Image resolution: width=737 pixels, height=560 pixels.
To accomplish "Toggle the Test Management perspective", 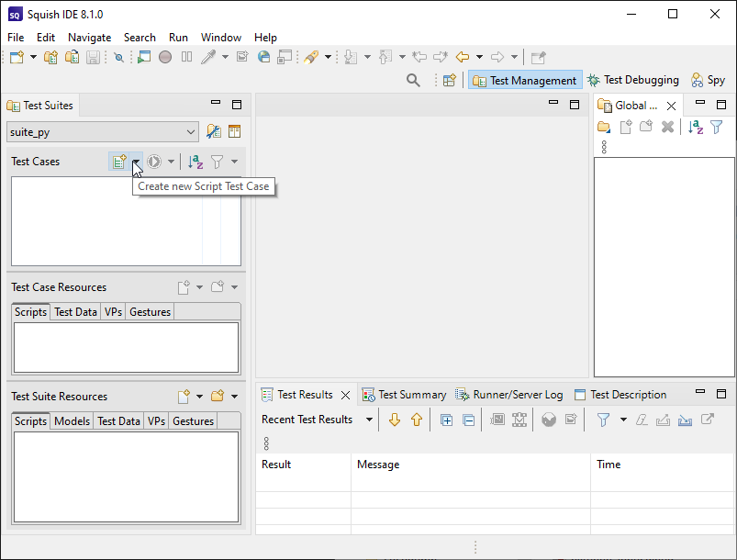I will pos(524,80).
